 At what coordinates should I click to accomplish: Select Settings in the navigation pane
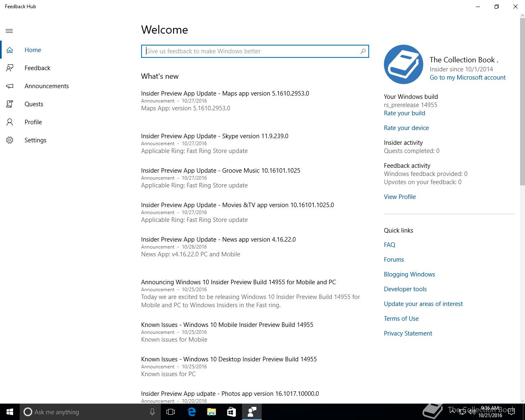coord(66,140)
